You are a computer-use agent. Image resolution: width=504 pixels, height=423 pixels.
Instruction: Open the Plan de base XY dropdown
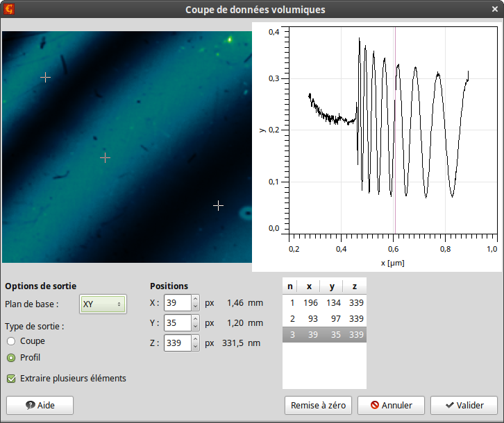[103, 304]
